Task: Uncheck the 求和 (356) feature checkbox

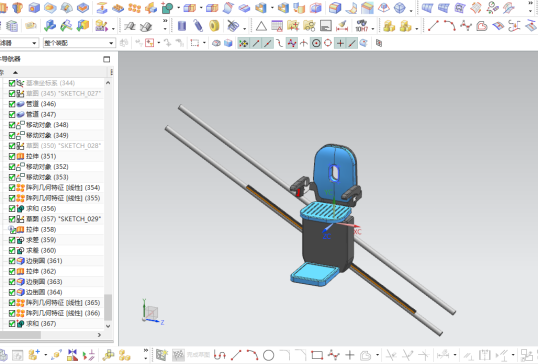Action: point(12,209)
